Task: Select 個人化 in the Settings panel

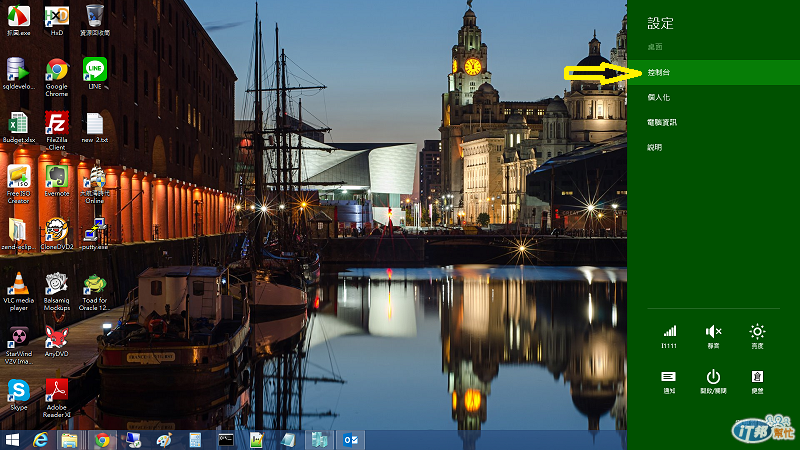Action: pos(659,97)
